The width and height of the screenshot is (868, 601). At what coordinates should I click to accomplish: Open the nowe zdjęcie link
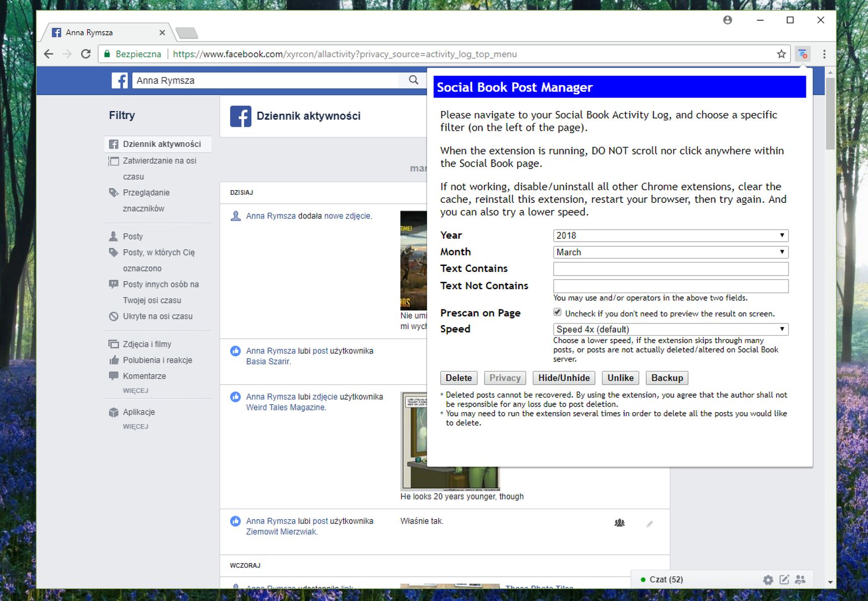pyautogui.click(x=347, y=216)
